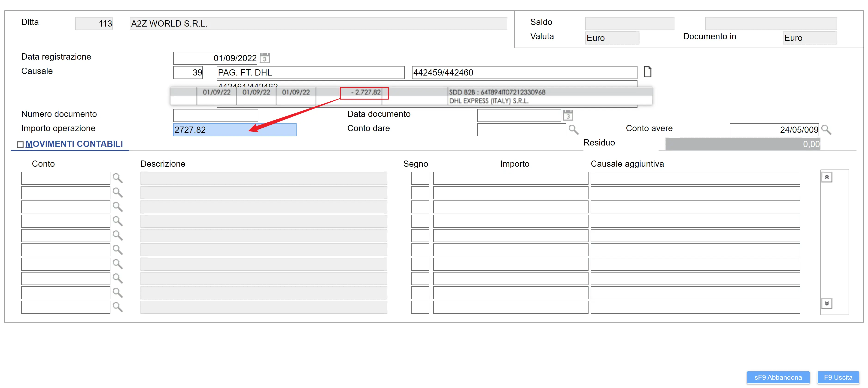Click the fifth Conto row search magnifier
Image resolution: width=868 pixels, height=388 pixels.
click(117, 235)
